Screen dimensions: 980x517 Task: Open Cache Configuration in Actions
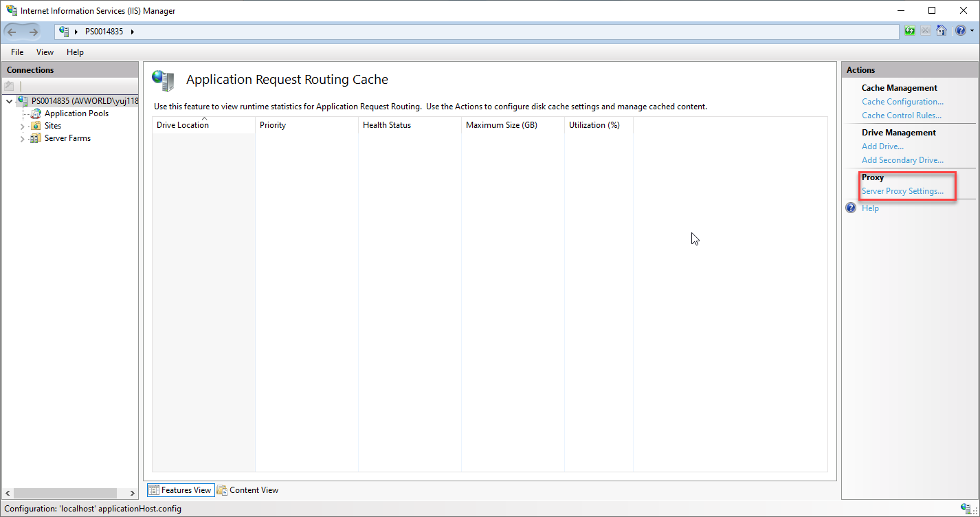(902, 102)
